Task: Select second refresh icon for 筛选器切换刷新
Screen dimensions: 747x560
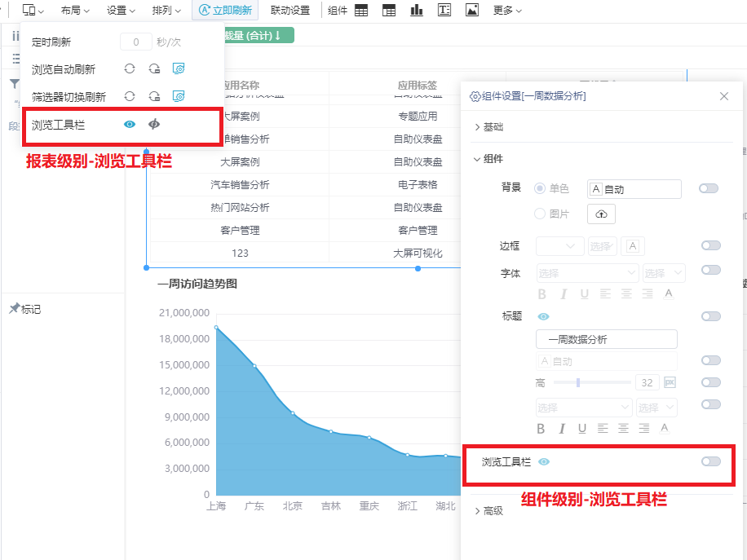Action: (154, 96)
